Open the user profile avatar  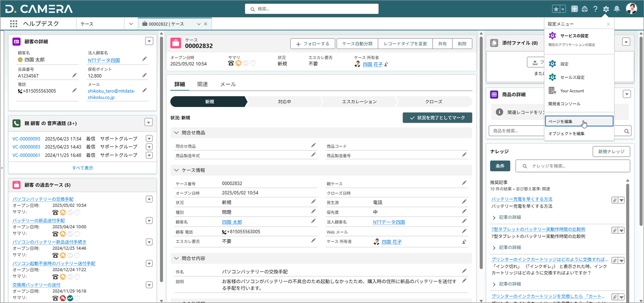point(631,9)
